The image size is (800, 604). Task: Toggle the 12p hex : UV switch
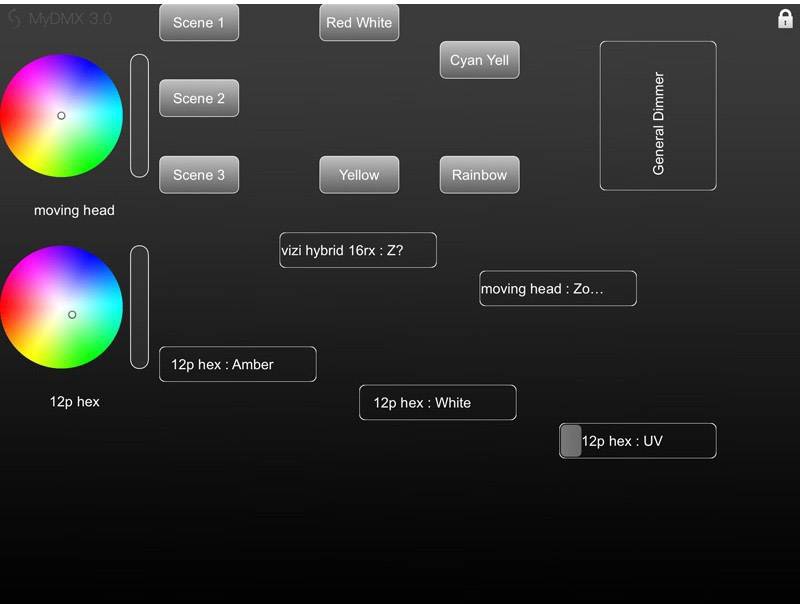pos(571,440)
